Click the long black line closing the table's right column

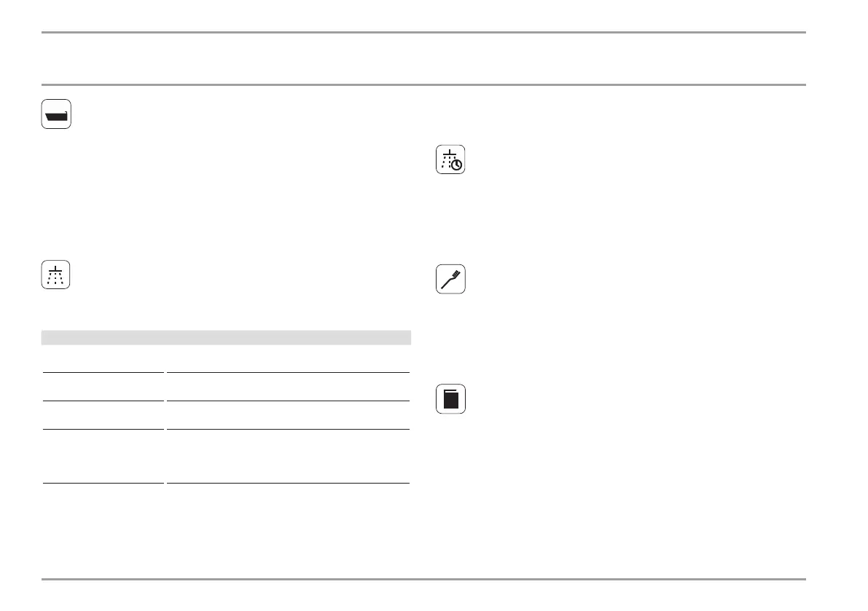(x=288, y=484)
